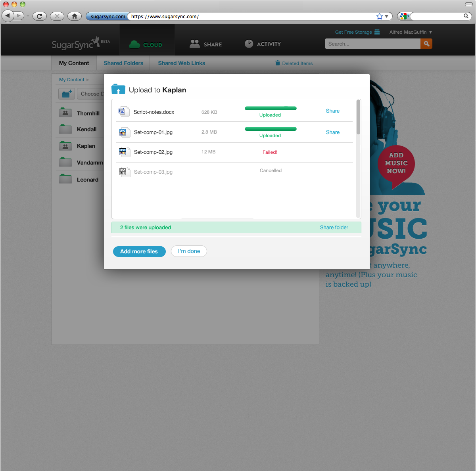
Task: Click Share link for Script-notes.docx
Action: click(x=333, y=111)
